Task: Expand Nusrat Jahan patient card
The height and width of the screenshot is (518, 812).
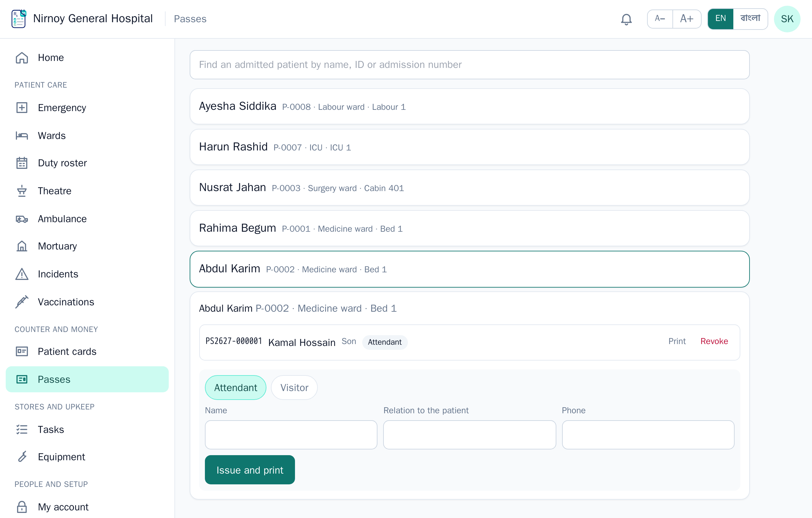Action: pyautogui.click(x=469, y=188)
